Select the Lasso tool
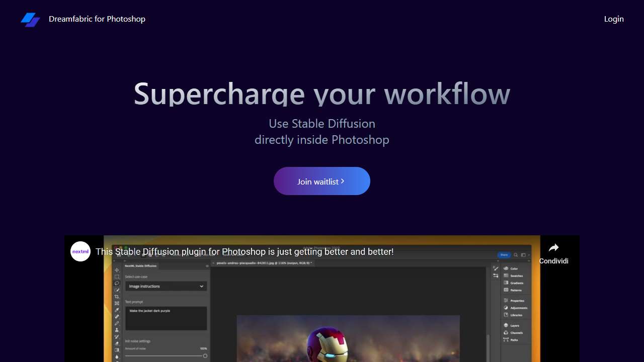 (x=117, y=283)
